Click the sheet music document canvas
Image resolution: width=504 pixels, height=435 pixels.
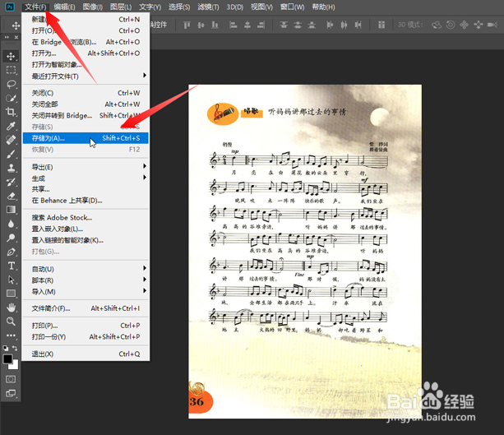(305, 252)
